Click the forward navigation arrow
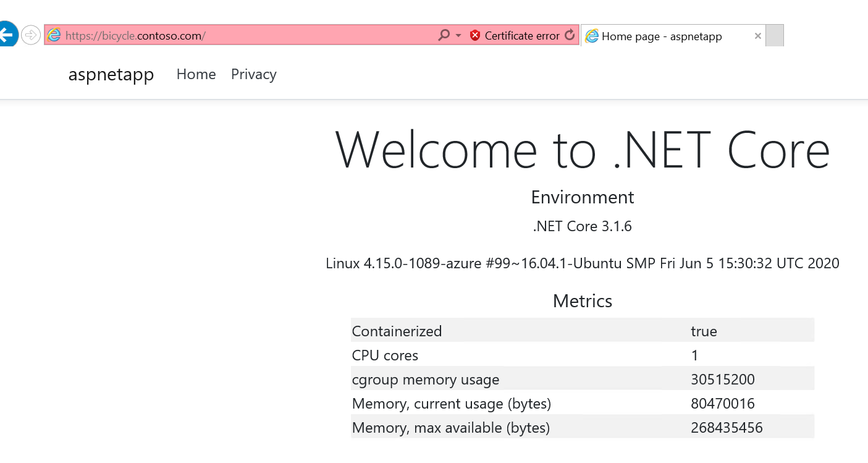The width and height of the screenshot is (868, 463). 30,35
